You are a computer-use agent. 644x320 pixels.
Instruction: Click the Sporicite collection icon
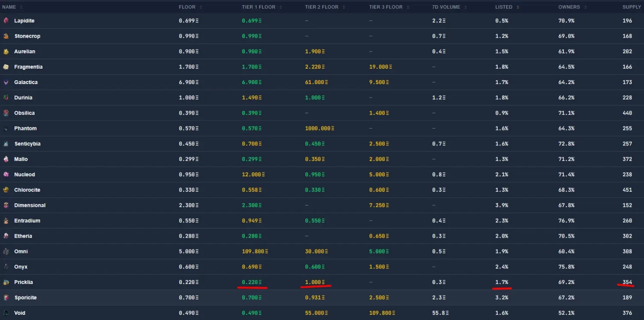click(6, 298)
